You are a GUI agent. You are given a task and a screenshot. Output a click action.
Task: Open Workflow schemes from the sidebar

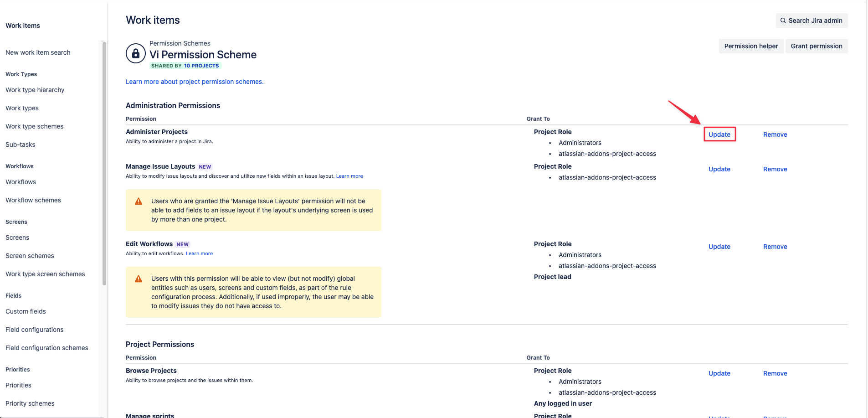click(x=33, y=200)
